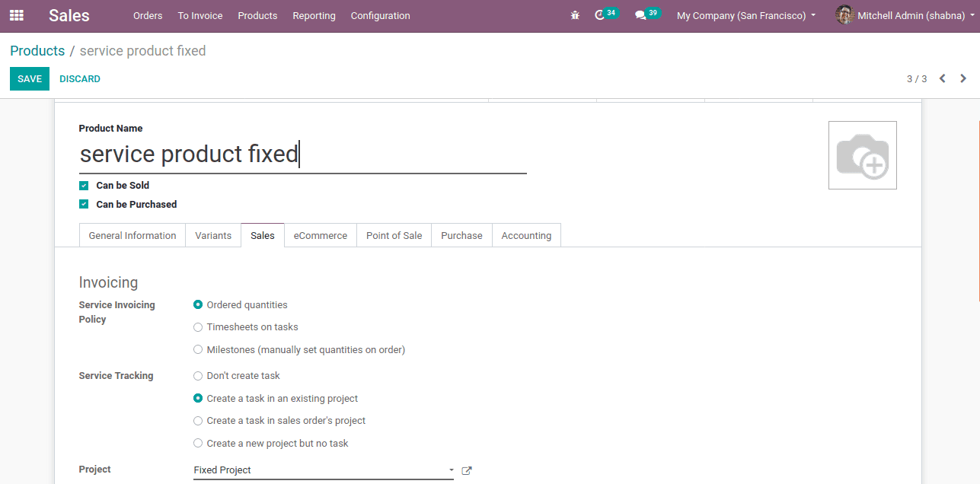
Task: Switch to the Sales tab
Action: click(x=263, y=235)
